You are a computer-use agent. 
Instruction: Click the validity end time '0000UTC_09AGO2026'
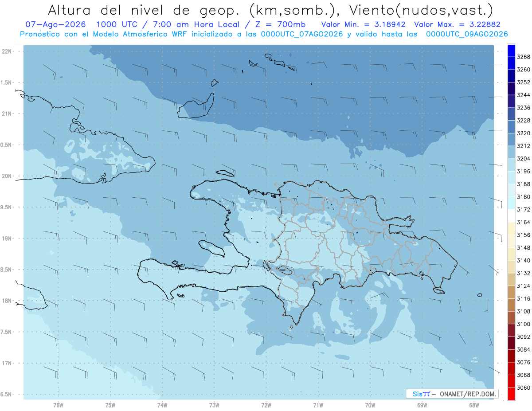(467, 34)
